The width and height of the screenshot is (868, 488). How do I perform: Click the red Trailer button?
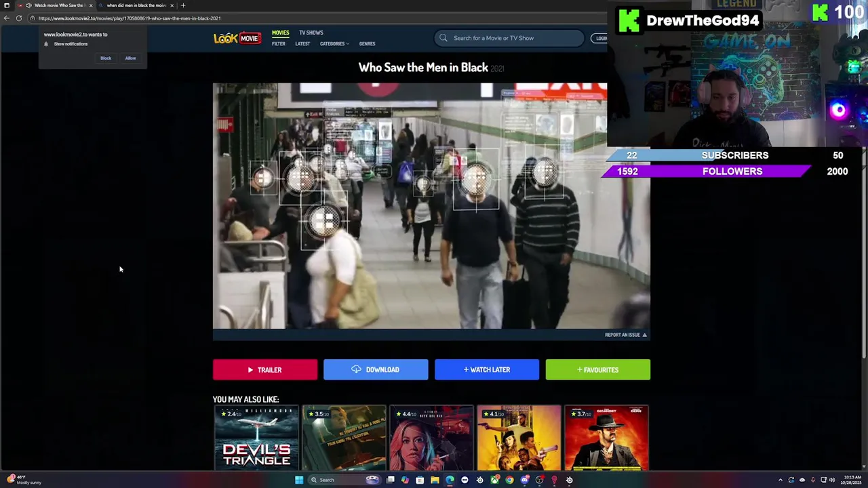click(x=265, y=370)
